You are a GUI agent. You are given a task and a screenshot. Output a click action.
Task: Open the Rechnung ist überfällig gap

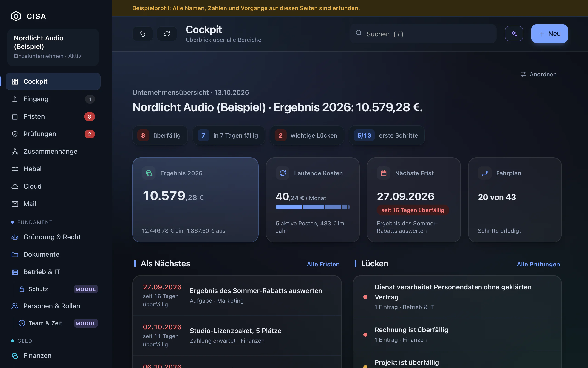457,335
